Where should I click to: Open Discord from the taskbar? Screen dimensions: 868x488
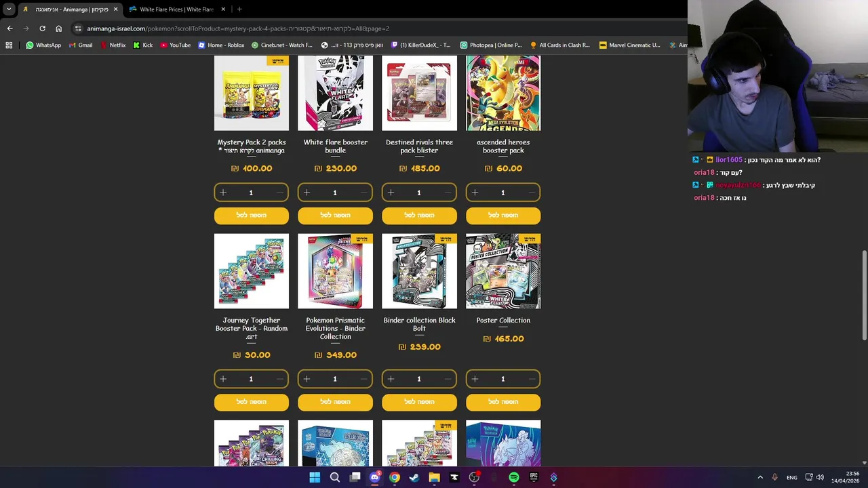pos(374,477)
